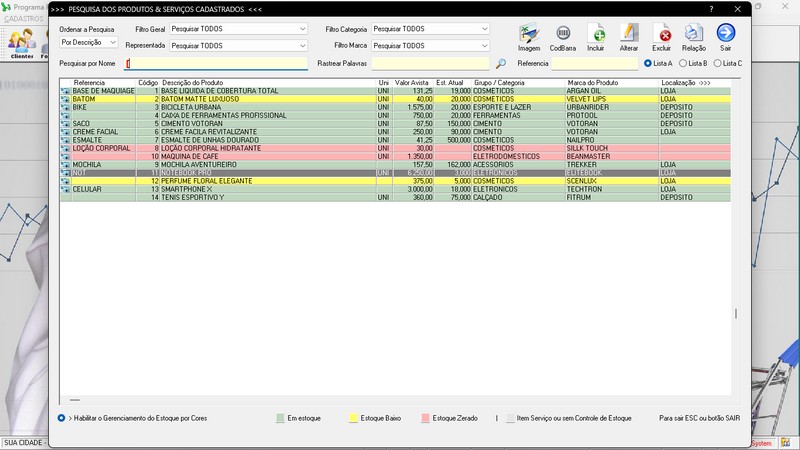This screenshot has width=800, height=450.
Task: Click row icon for MOCHILA AVENTUREIRO
Action: pyautogui.click(x=65, y=164)
